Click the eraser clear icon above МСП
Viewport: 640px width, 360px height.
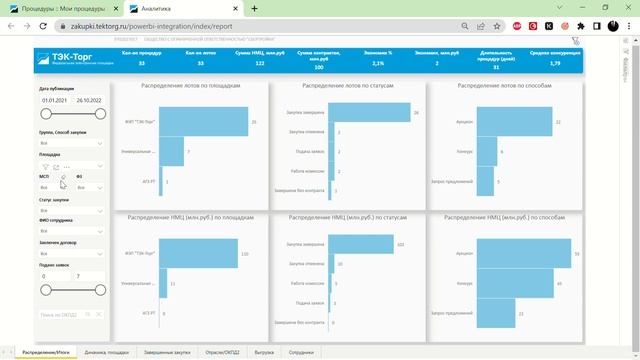point(63,177)
